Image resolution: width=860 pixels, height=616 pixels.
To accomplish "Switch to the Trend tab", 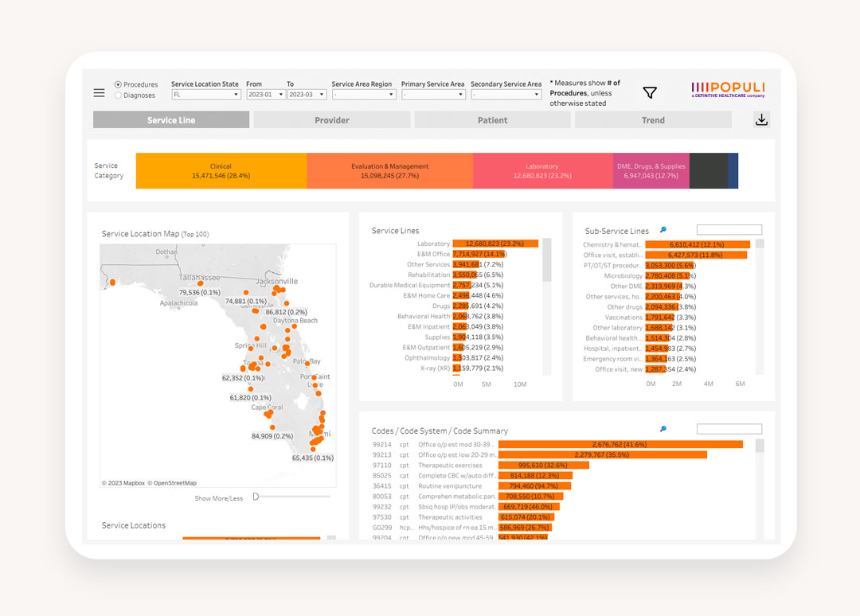I will point(653,120).
